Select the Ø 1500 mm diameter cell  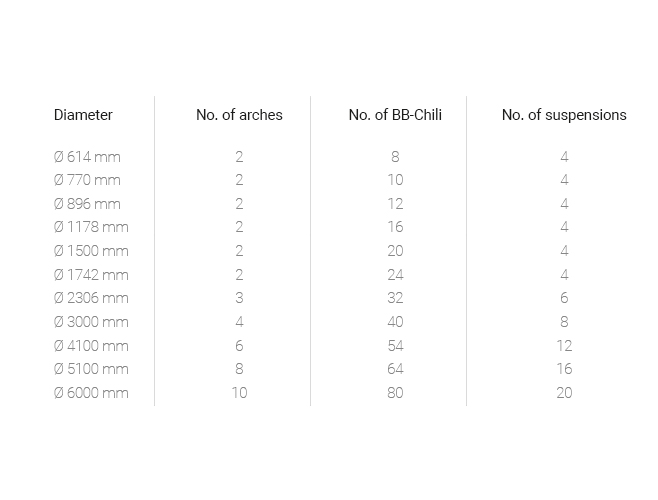[x=91, y=251]
